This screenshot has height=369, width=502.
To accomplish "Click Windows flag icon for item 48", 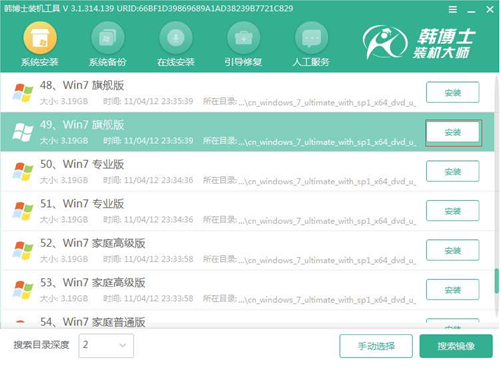I will (x=23, y=93).
